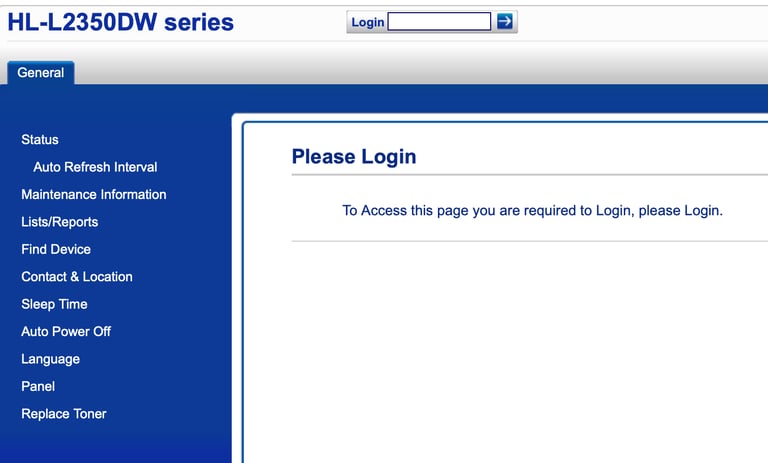Click the login arrow submit icon

click(x=504, y=21)
